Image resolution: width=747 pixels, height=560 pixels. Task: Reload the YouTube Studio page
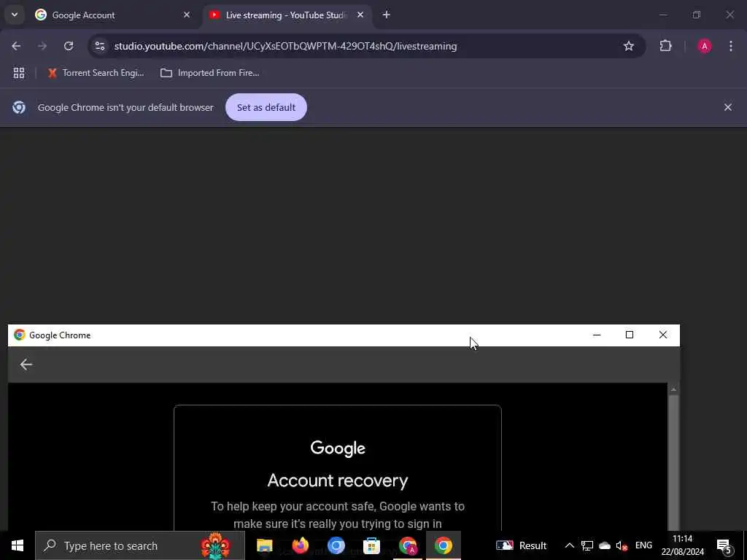[69, 46]
